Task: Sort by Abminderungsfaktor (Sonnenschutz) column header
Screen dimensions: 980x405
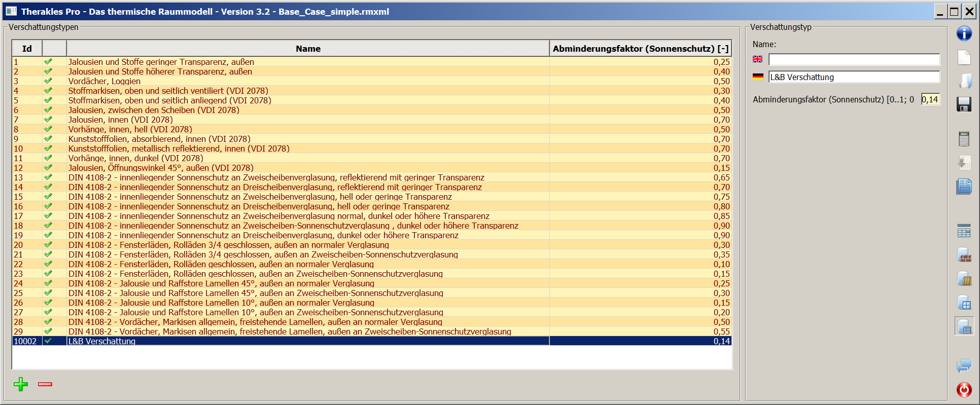Action: [640, 49]
